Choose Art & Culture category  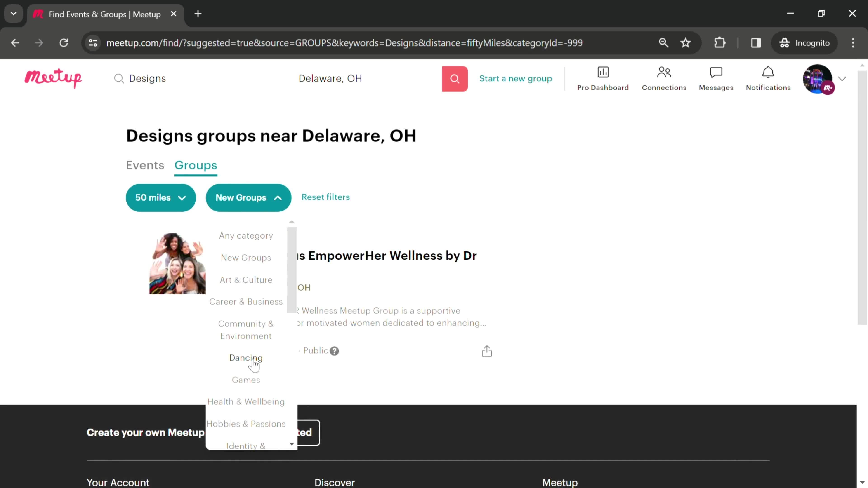pos(246,280)
